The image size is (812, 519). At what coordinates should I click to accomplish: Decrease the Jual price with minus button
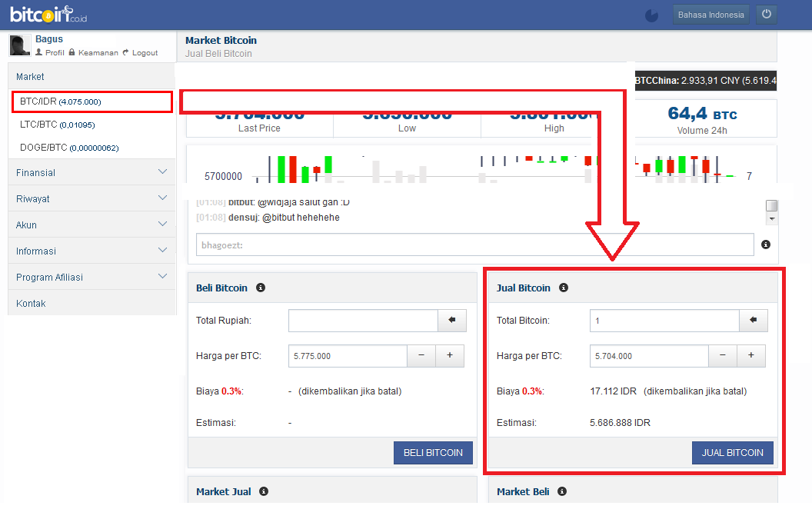click(722, 356)
